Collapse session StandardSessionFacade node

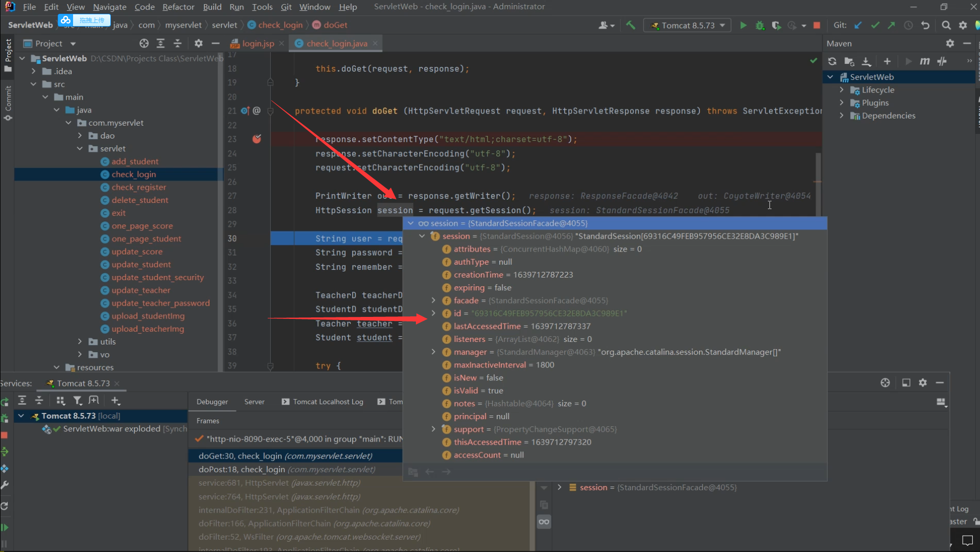tap(411, 223)
